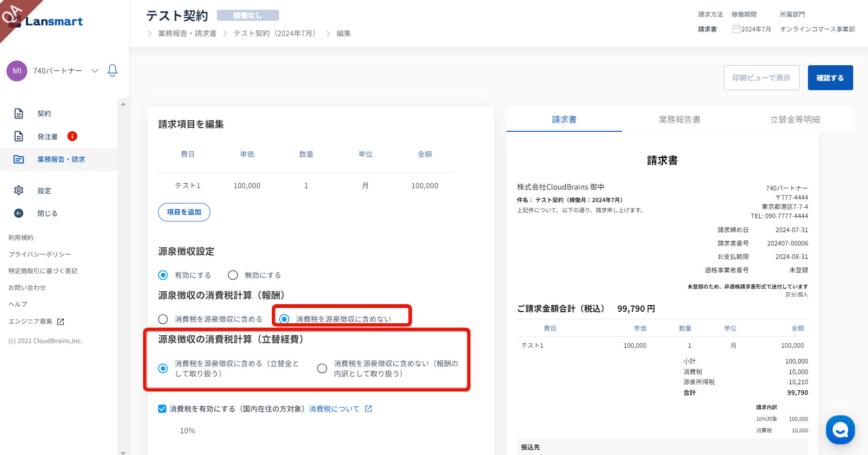Viewport: 868px width, 455px height.
Task: Click the 閉じる back arrow icon
Action: tap(18, 213)
